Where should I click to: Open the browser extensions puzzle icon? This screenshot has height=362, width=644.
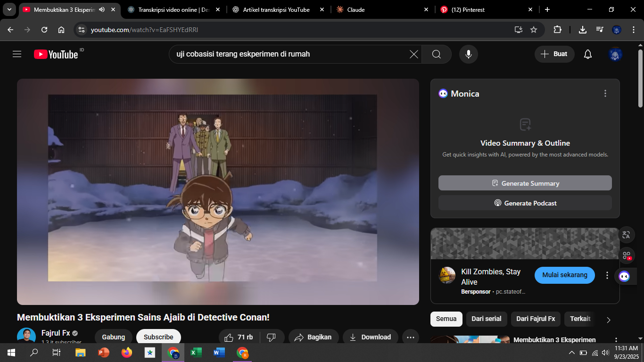pyautogui.click(x=557, y=30)
